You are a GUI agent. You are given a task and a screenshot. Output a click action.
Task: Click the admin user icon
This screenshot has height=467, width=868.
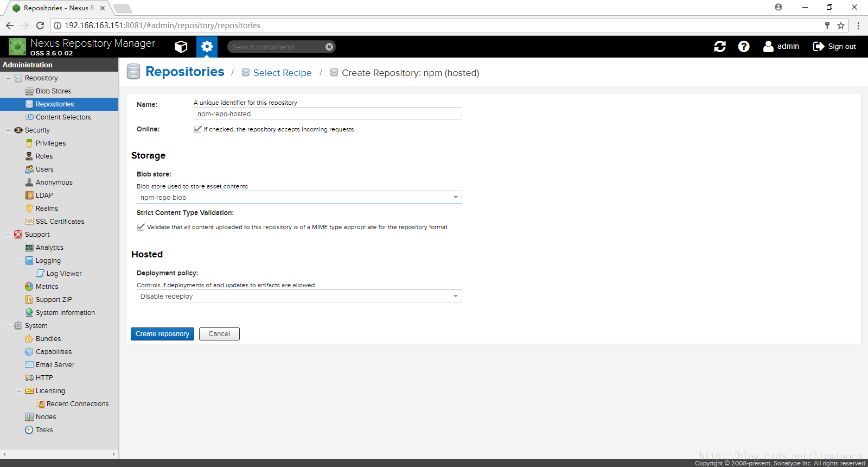[768, 47]
